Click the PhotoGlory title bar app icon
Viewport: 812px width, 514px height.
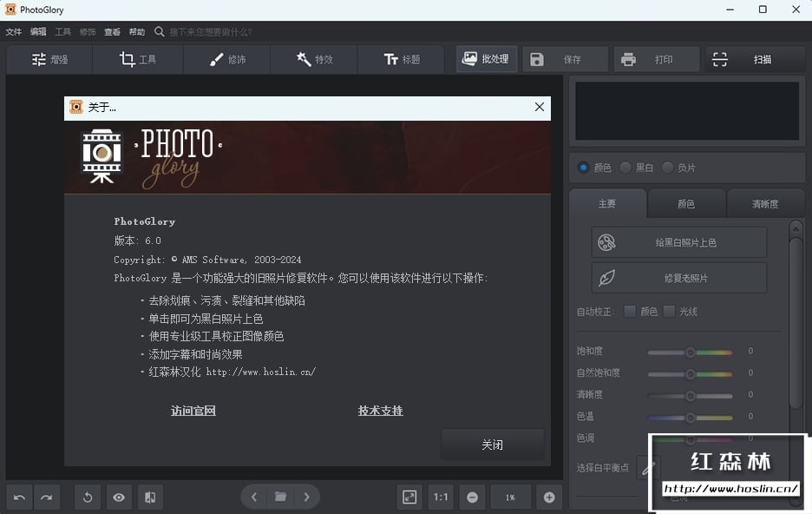(10, 10)
